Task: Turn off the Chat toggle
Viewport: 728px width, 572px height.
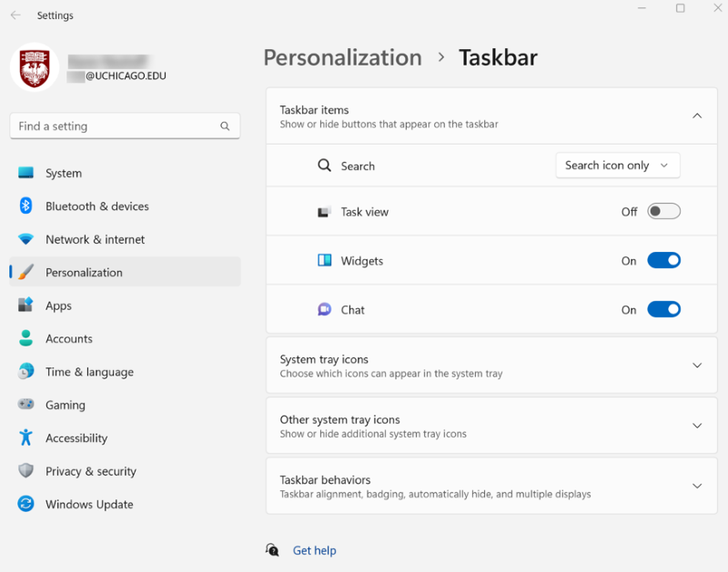Action: click(x=664, y=309)
